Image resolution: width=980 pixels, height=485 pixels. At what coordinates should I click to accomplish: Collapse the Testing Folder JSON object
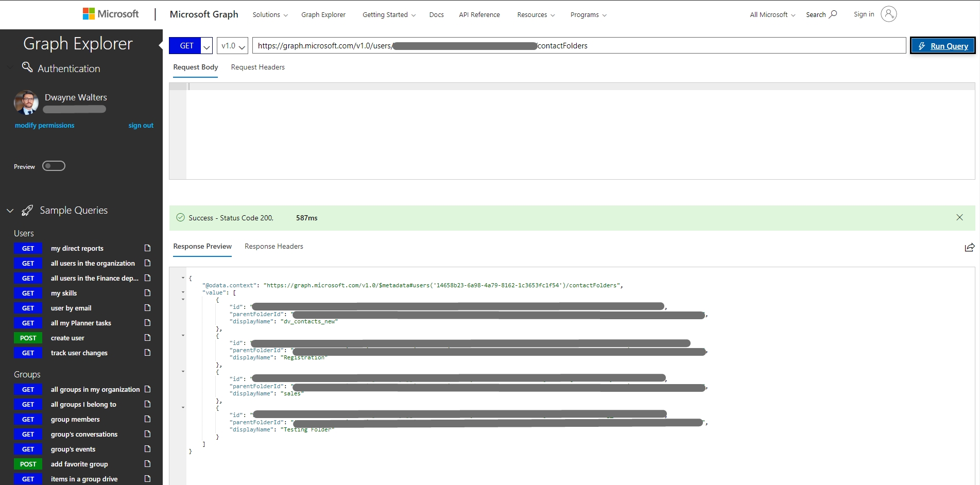pyautogui.click(x=183, y=408)
